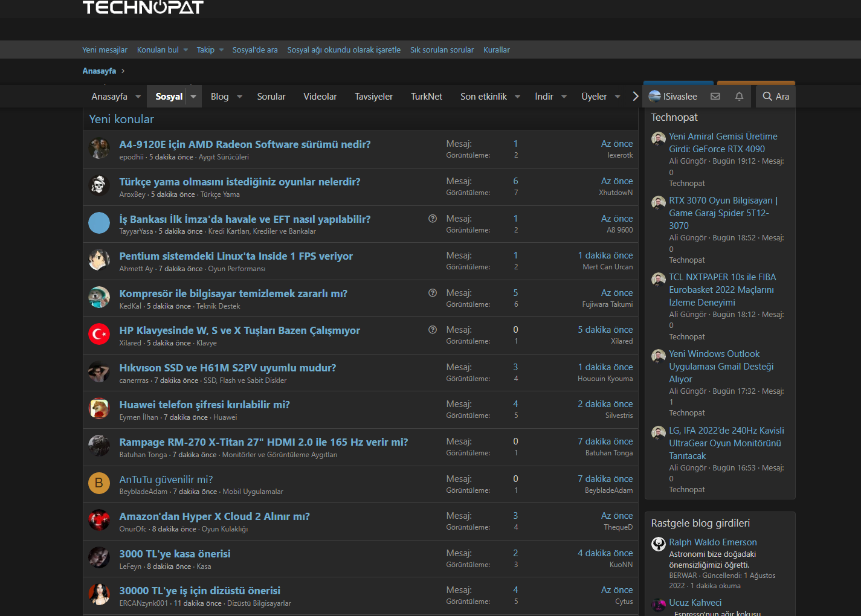This screenshot has width=861, height=616.
Task: Open LeFeyn's avatar
Action: pyautogui.click(x=99, y=557)
